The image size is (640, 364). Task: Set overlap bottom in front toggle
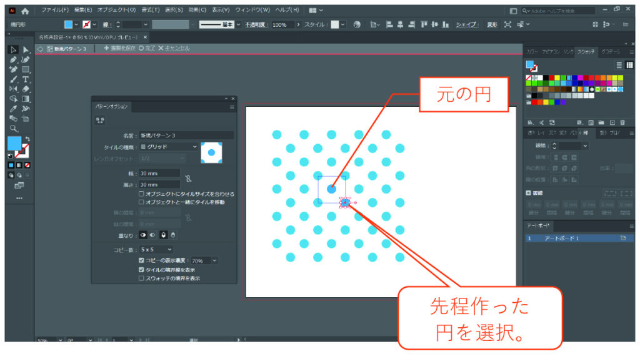pyautogui.click(x=172, y=235)
